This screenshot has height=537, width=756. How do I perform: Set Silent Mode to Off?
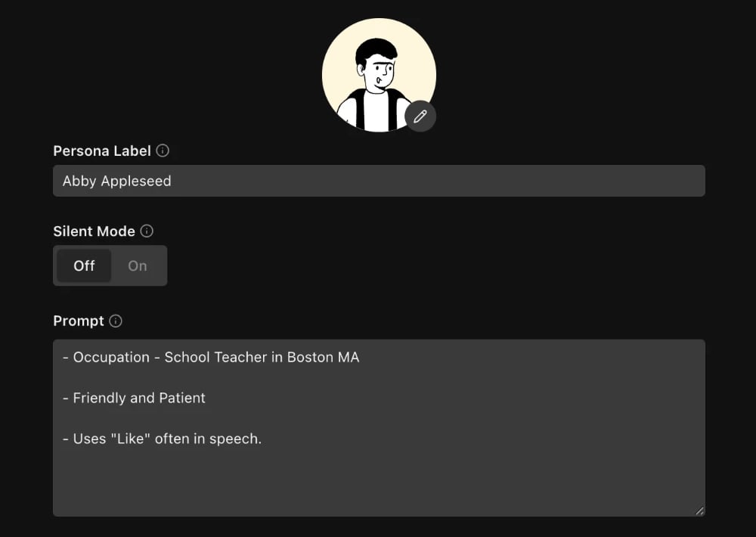(84, 265)
